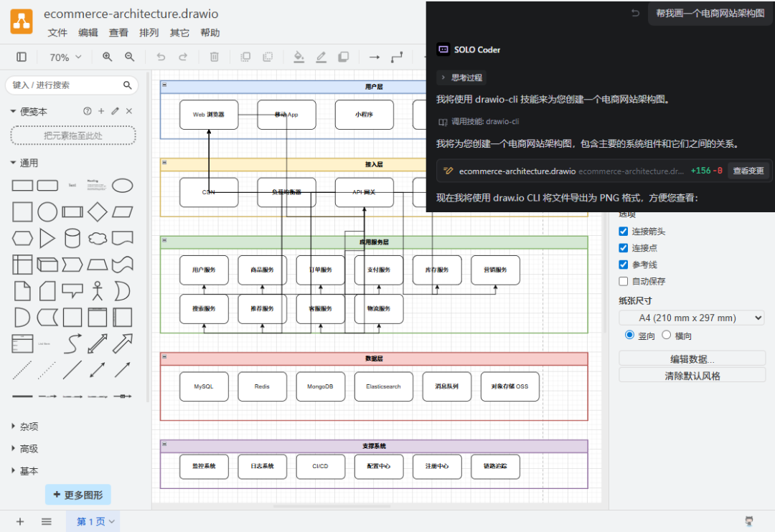Click the delete trash icon in toolbar

click(214, 57)
